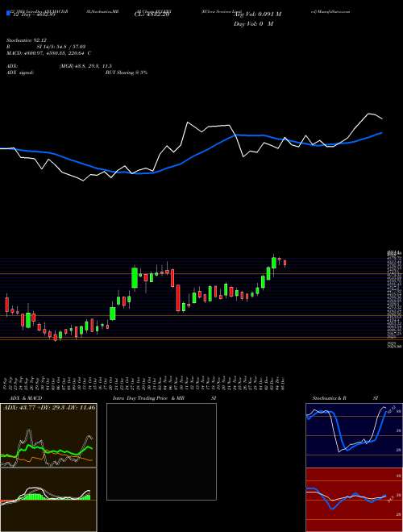This screenshot has width=403, height=532.
Task: Click the 'Stochastics: 92.12' reading
Action: tap(25, 39)
